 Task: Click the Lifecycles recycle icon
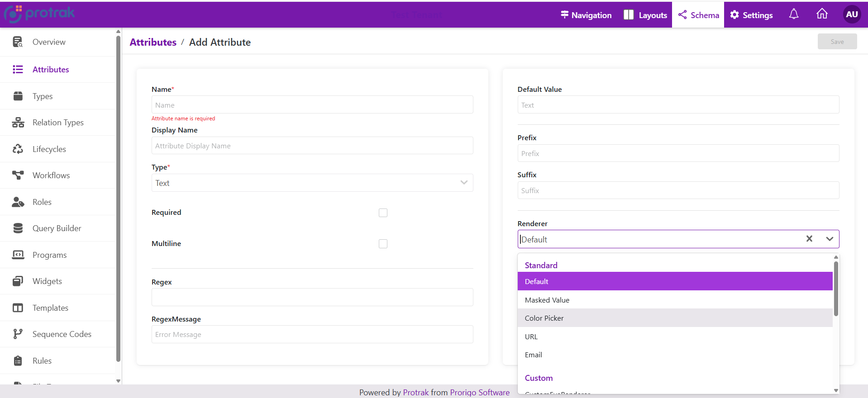pos(18,149)
